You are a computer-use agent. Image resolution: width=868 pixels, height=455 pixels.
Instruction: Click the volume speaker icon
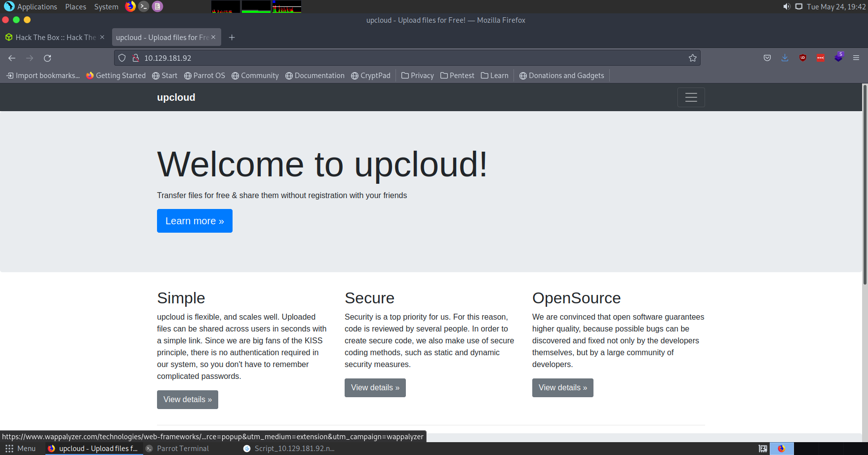787,6
